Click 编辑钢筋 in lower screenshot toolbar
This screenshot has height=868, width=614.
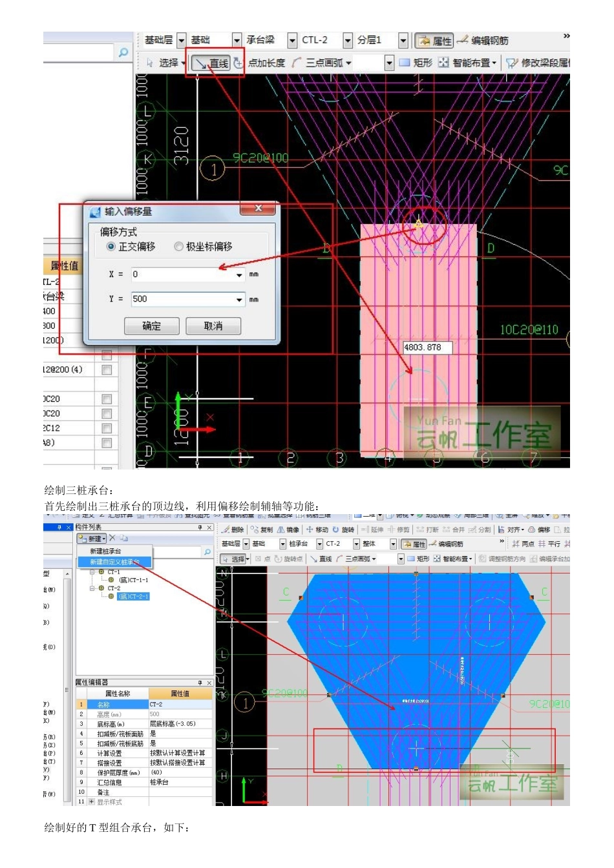click(446, 544)
